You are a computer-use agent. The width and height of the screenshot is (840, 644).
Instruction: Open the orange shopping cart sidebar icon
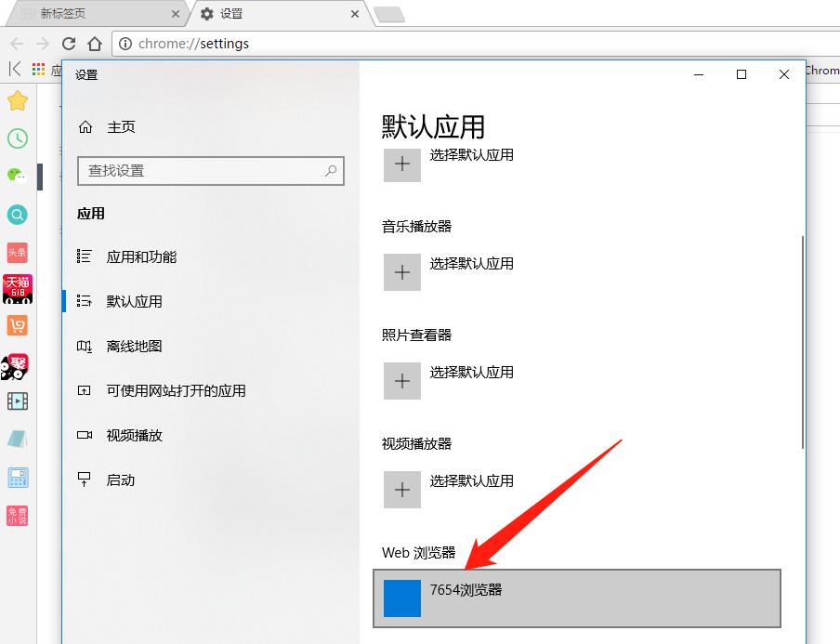tap(18, 327)
